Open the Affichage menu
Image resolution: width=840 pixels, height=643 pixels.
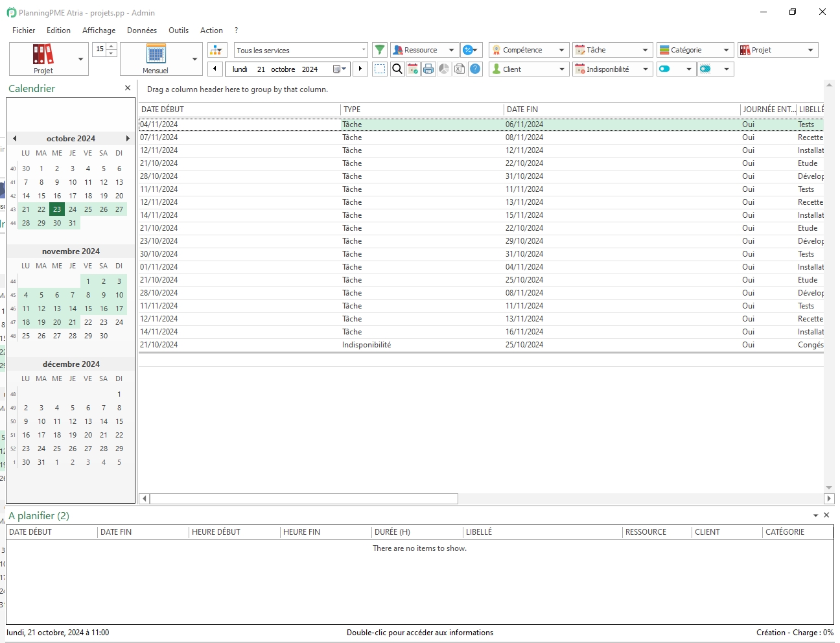[99, 30]
